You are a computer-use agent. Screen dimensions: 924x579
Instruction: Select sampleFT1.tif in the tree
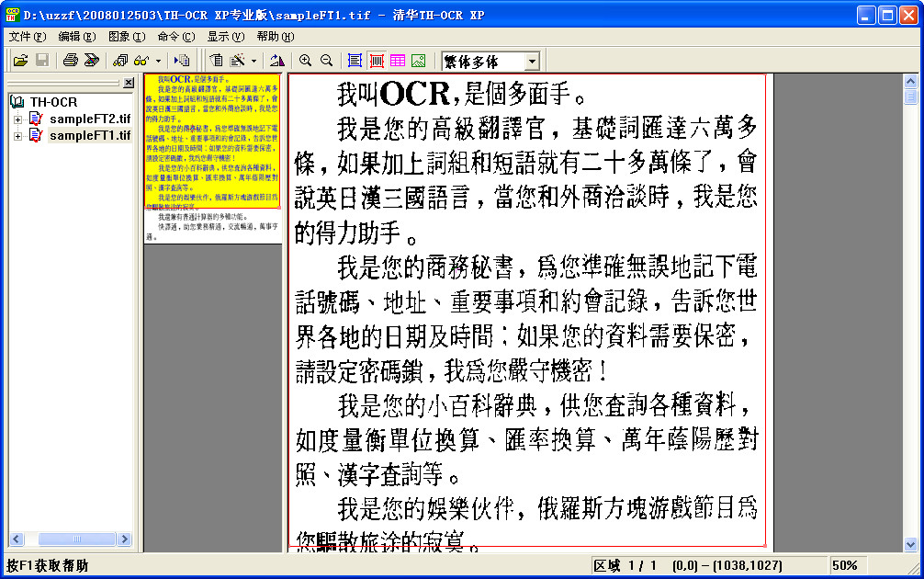[x=90, y=136]
